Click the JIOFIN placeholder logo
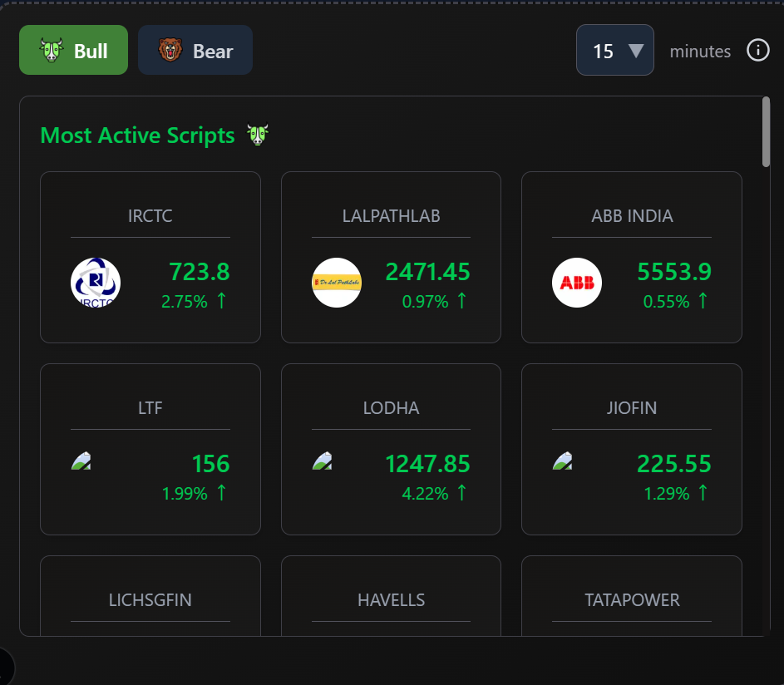 pos(563,461)
